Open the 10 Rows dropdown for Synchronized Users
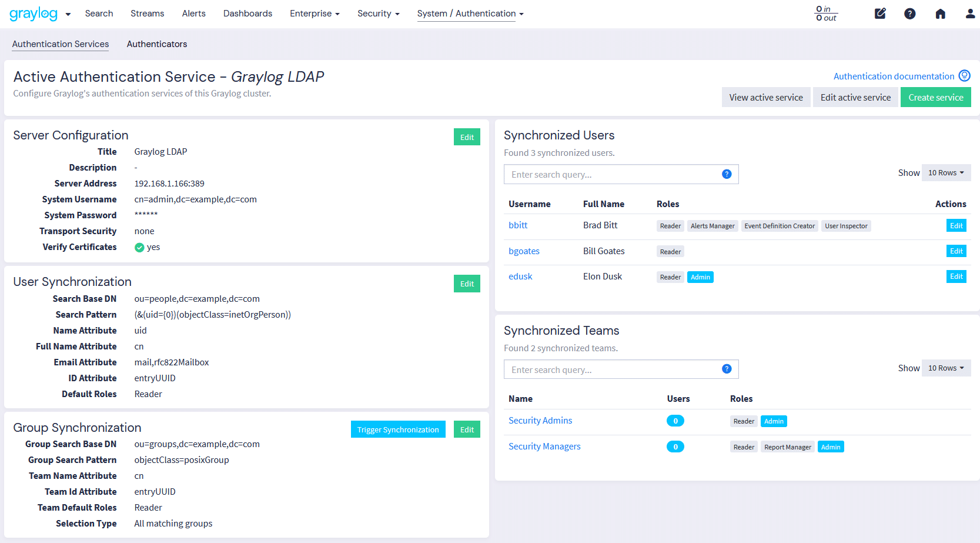The height and width of the screenshot is (543, 980). click(x=946, y=172)
